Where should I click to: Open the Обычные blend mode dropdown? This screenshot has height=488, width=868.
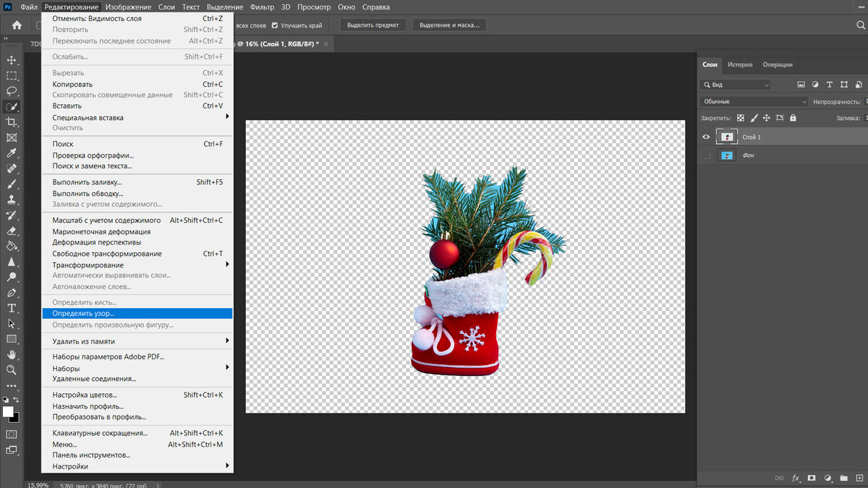754,102
